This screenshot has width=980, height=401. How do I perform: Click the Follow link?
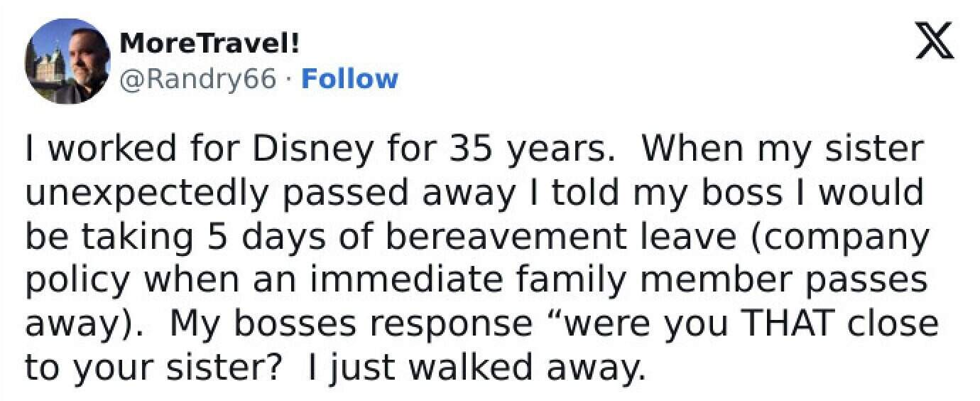349,78
